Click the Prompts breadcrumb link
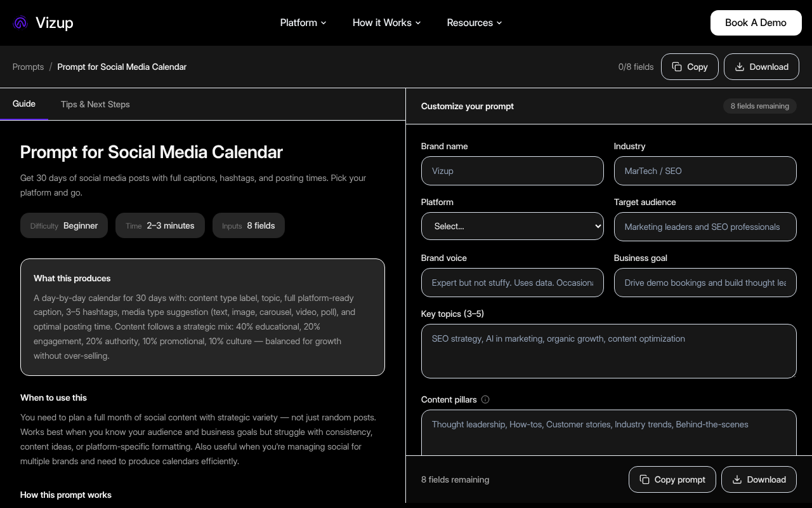 pos(28,67)
